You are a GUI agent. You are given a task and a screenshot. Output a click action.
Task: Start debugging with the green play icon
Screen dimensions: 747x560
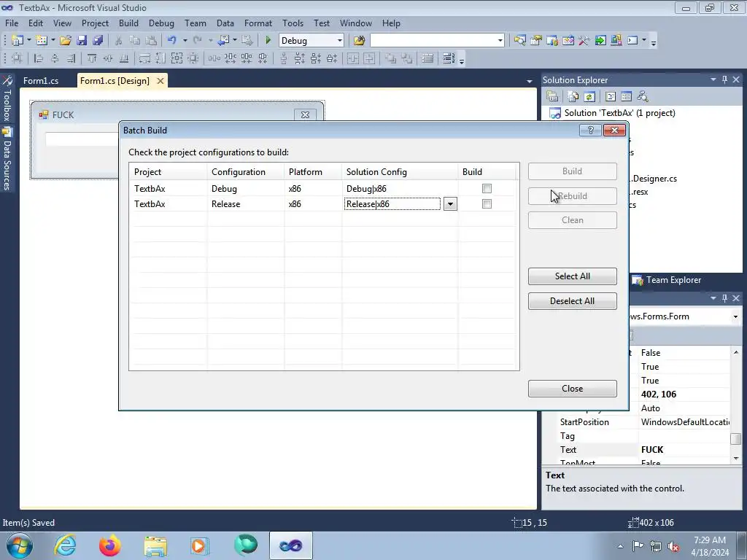(268, 41)
